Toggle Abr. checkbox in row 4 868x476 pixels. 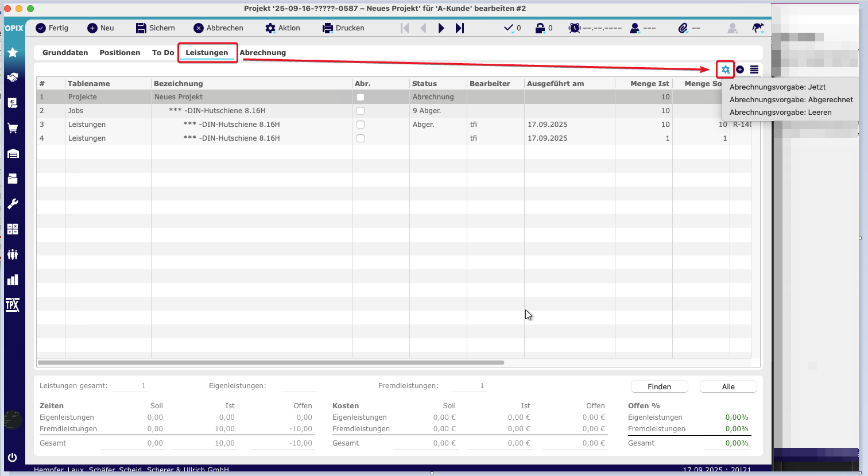[361, 138]
